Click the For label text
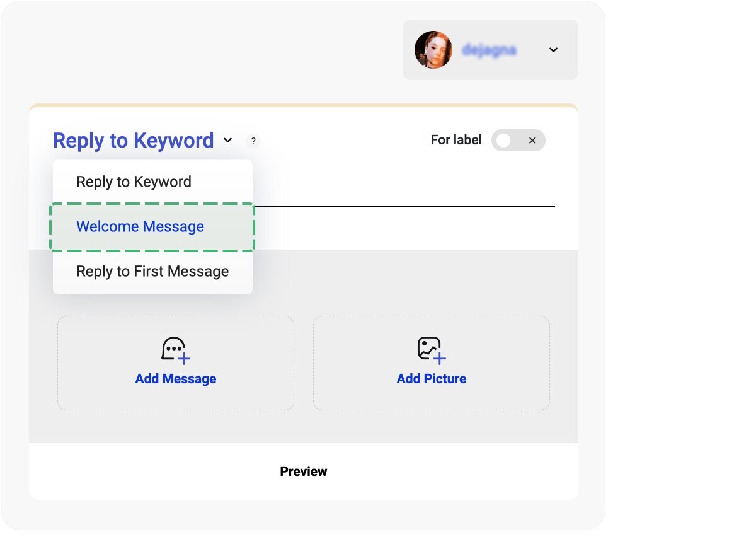 point(456,140)
